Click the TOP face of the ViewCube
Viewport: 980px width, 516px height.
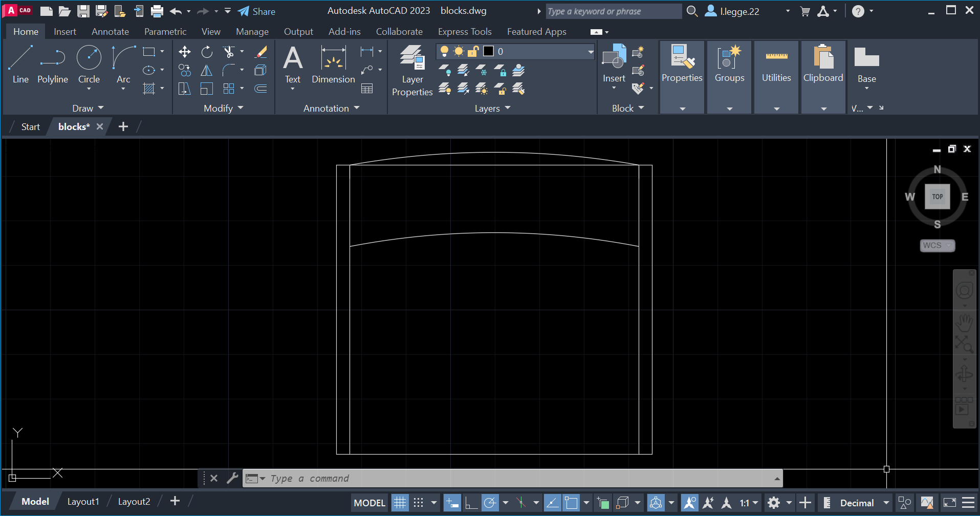coord(938,197)
